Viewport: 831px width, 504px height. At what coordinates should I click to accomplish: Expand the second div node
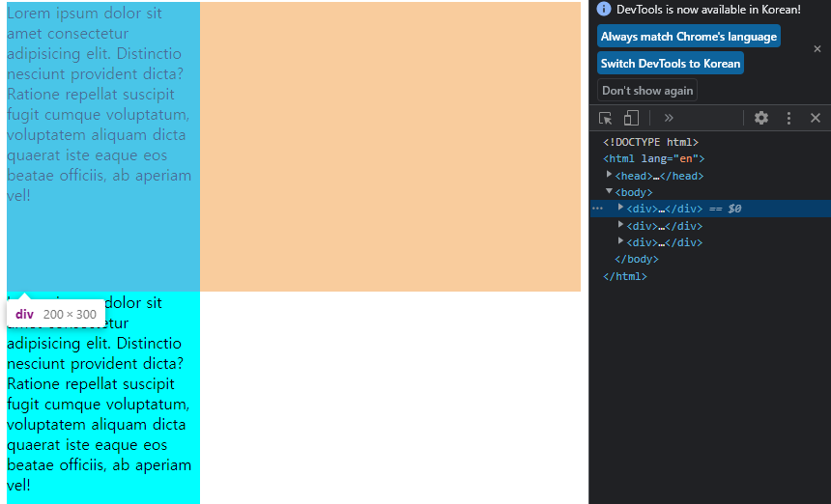pyautogui.click(x=620, y=224)
